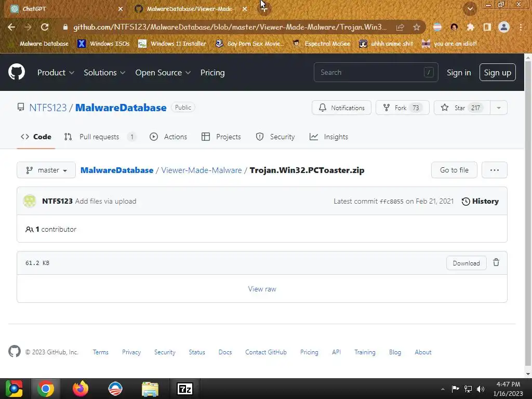The width and height of the screenshot is (532, 399).
Task: Open the Star lists dropdown arrow
Action: 499,108
